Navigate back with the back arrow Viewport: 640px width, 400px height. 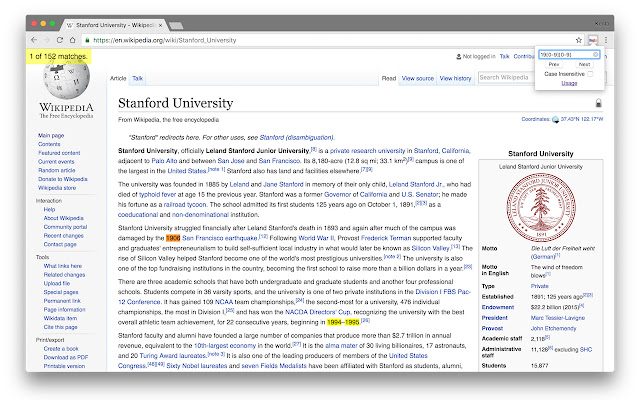pyautogui.click(x=34, y=40)
